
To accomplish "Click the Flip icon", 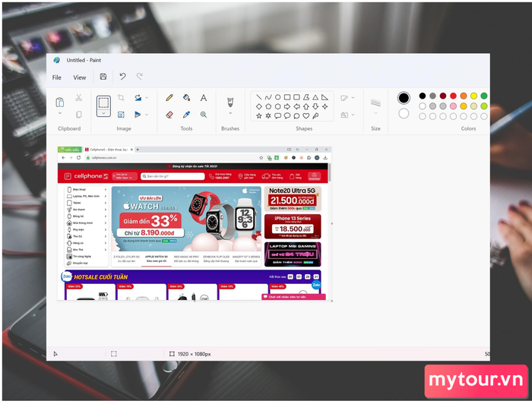I will (138, 115).
